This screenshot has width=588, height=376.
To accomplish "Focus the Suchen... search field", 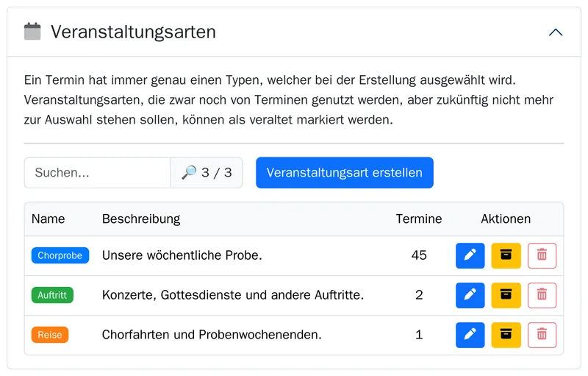I will 98,173.
